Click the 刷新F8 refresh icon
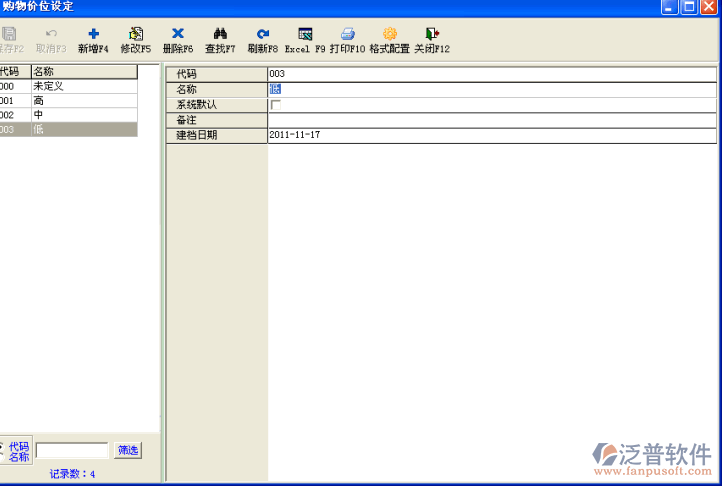The height and width of the screenshot is (487, 722). click(263, 34)
